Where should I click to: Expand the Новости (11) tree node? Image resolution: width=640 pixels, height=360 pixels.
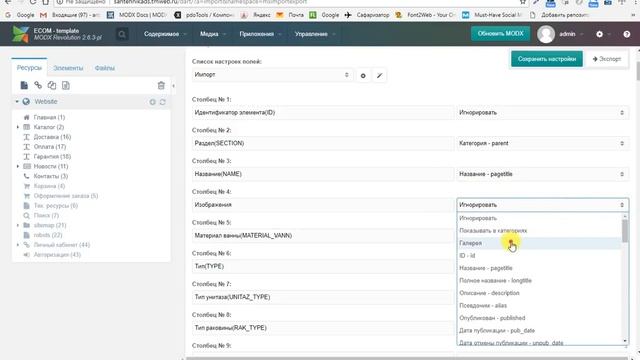point(18,167)
